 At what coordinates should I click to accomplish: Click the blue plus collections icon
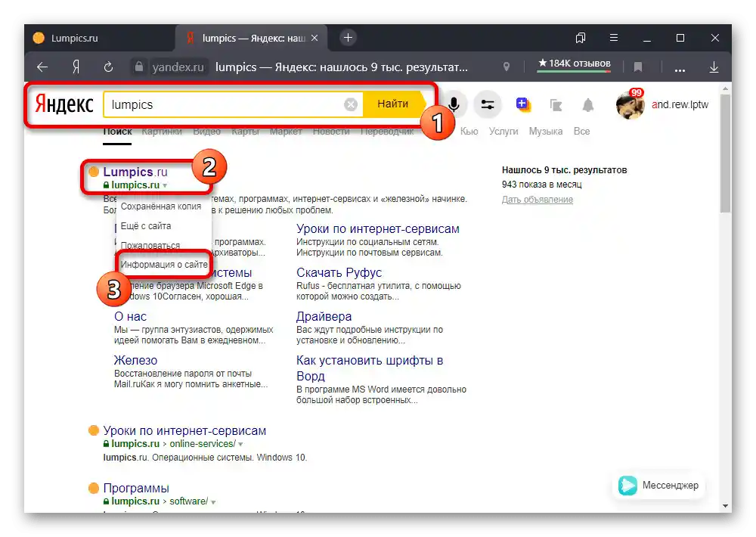[x=522, y=104]
